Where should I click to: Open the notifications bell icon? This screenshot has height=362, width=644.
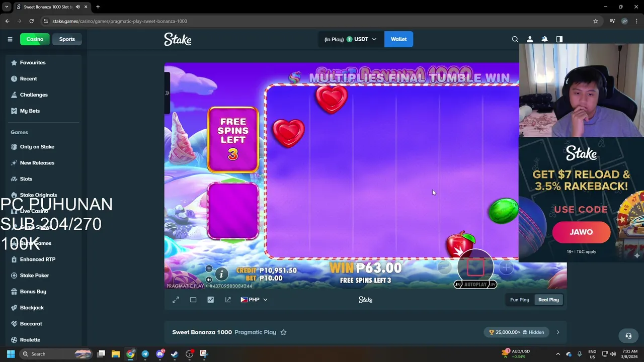click(544, 39)
